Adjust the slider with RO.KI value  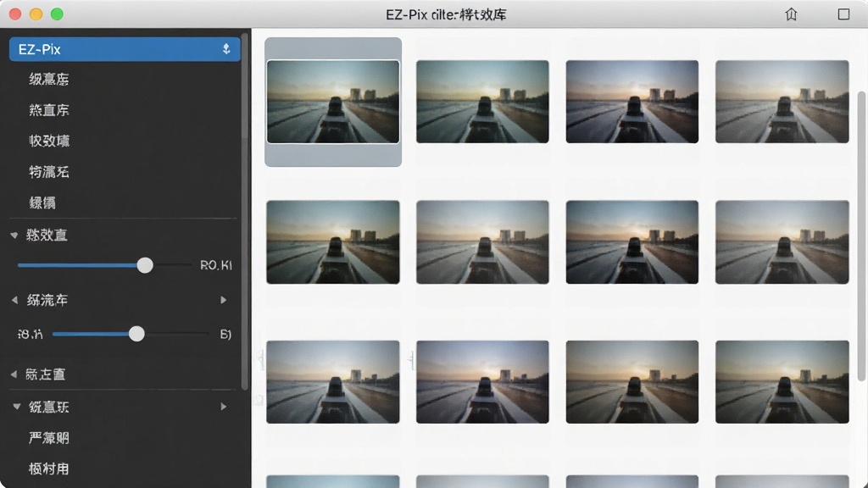click(145, 265)
